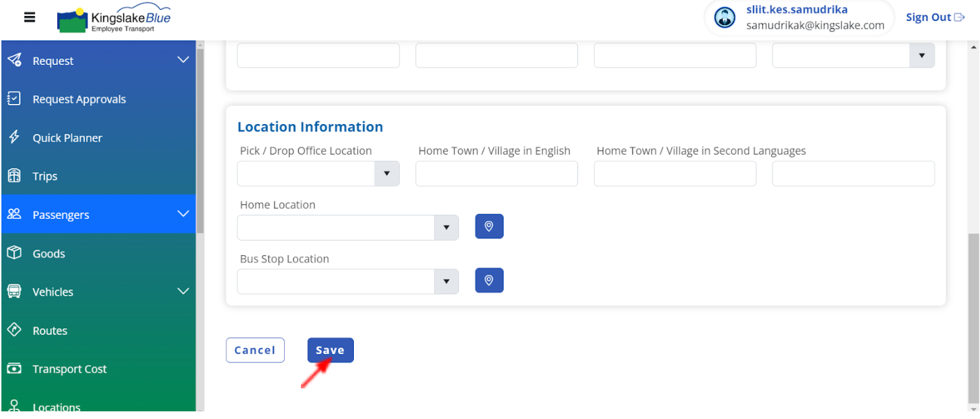The height and width of the screenshot is (419, 980).
Task: Click the Request Approvals checklist icon
Action: [14, 99]
